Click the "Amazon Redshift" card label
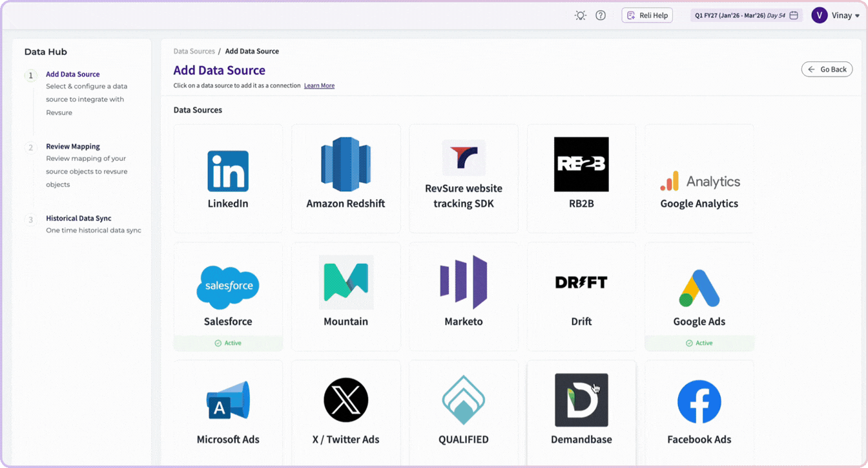Image resolution: width=868 pixels, height=468 pixels. [346, 204]
